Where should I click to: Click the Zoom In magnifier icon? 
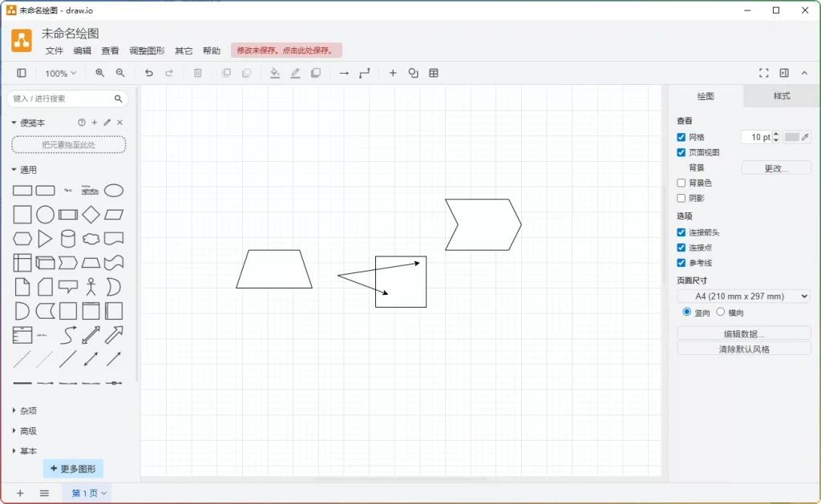(99, 73)
